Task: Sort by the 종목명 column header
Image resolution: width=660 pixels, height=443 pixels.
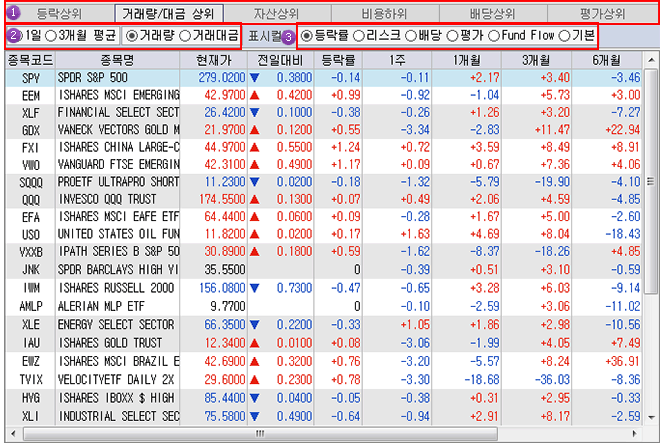Action: [117, 61]
